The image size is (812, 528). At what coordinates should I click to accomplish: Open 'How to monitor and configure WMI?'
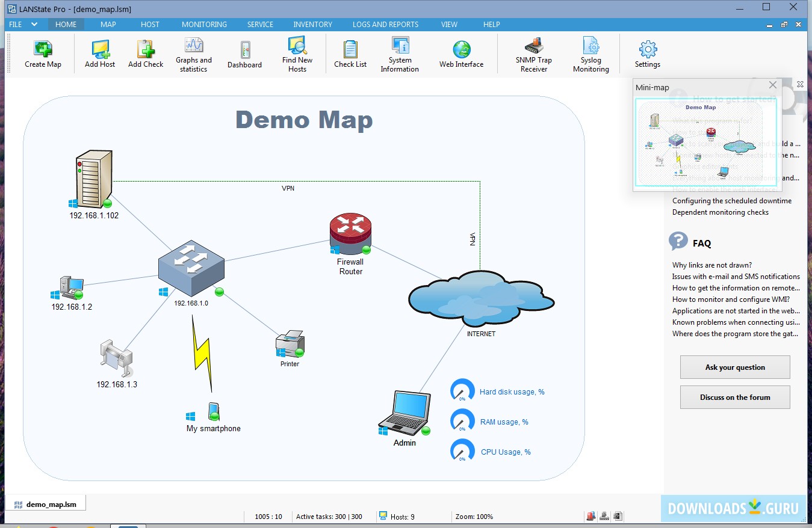731,299
